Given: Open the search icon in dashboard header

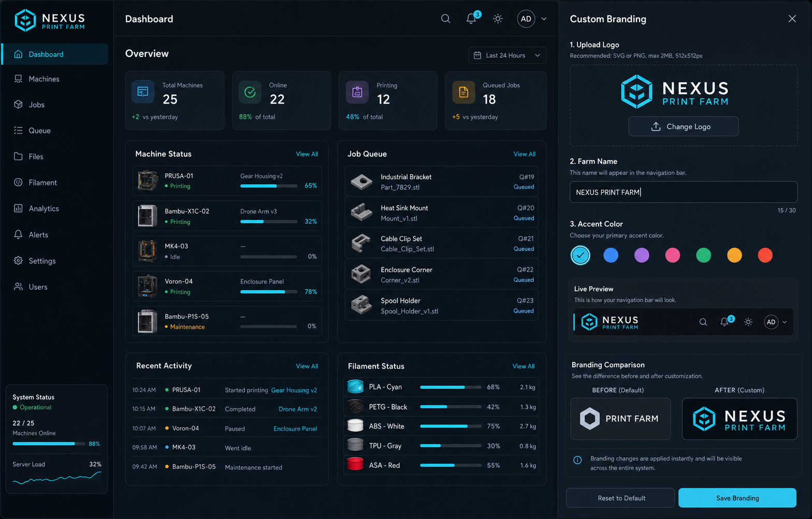Looking at the screenshot, I should (445, 19).
